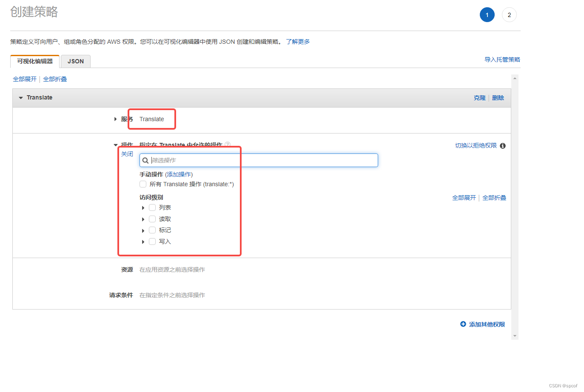Viewport: 584px width, 392px height.
Task: Check 所有 Translate 操作 (translate:*) checkbox
Action: (143, 184)
